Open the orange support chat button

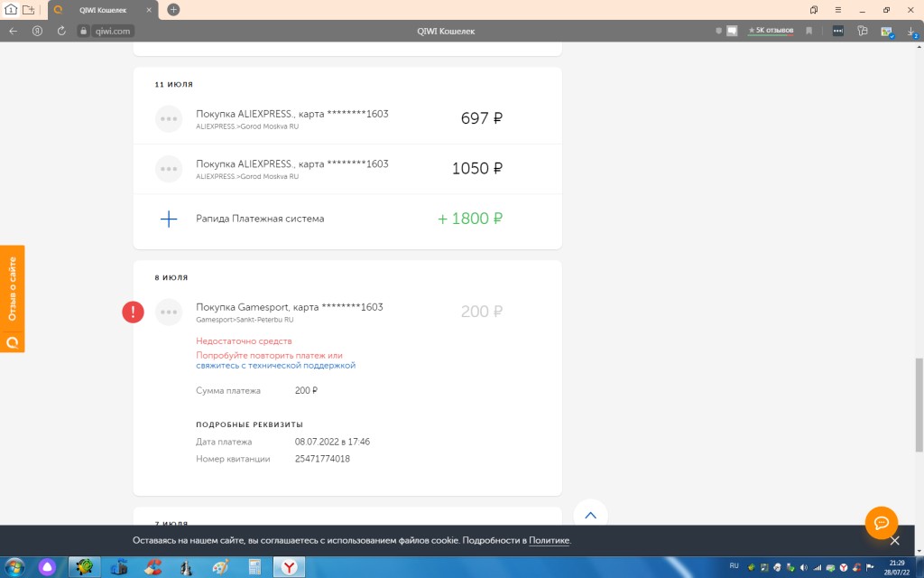click(x=881, y=523)
